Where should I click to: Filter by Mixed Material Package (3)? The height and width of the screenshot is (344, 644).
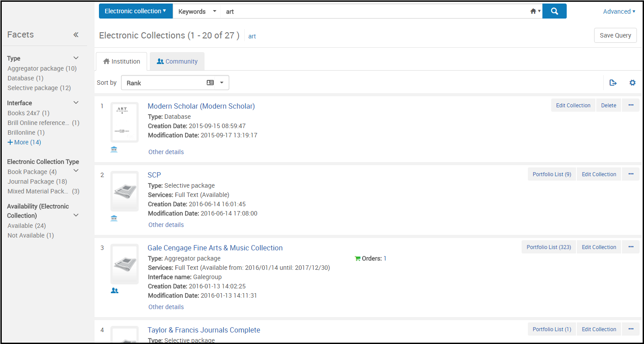tap(43, 191)
